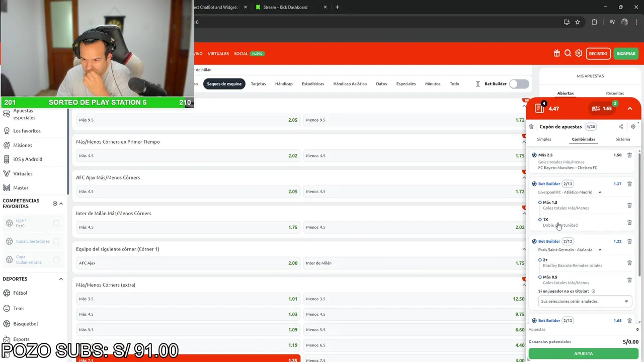Select the Tarjetas market tab
The image size is (644, 362).
[x=258, y=84]
